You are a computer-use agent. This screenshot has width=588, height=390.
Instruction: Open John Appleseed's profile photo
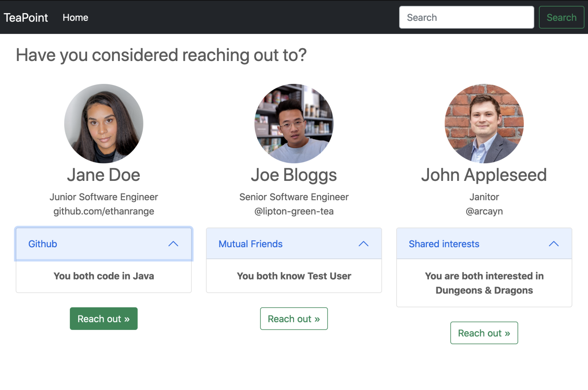click(x=484, y=124)
